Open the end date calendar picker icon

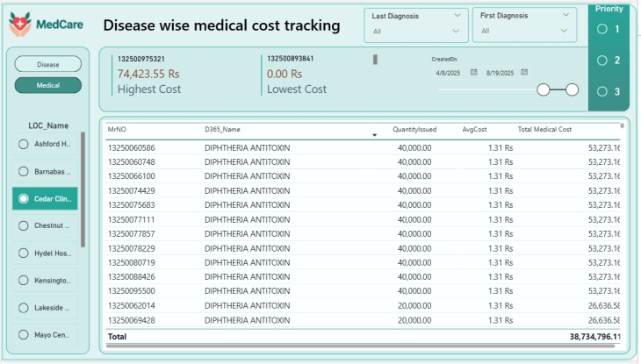(x=524, y=72)
